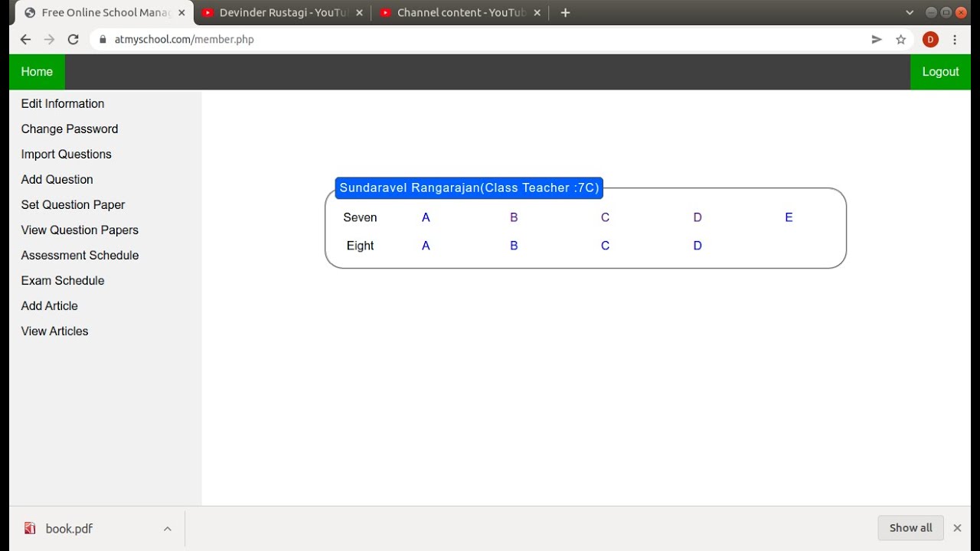The image size is (980, 551).
Task: Click the PDF icon of book.pdf download
Action: pos(30,529)
